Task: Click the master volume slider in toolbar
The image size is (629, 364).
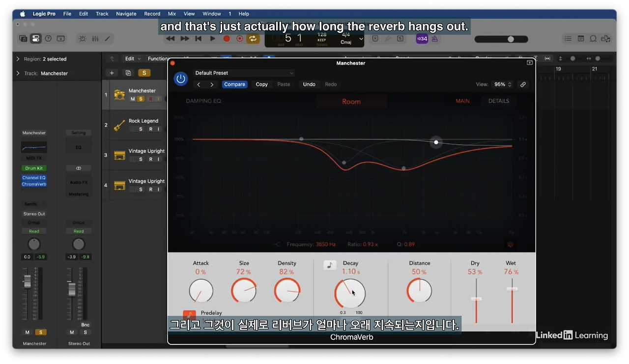Action: pyautogui.click(x=501, y=39)
